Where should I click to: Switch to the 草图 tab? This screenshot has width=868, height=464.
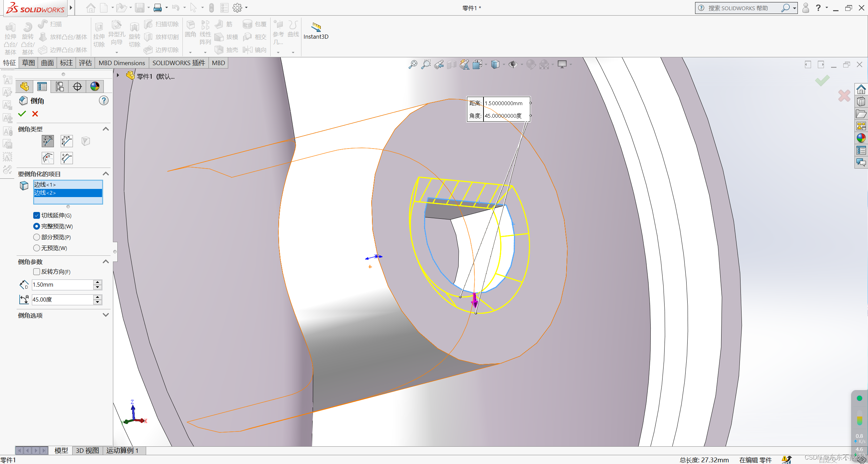point(28,63)
